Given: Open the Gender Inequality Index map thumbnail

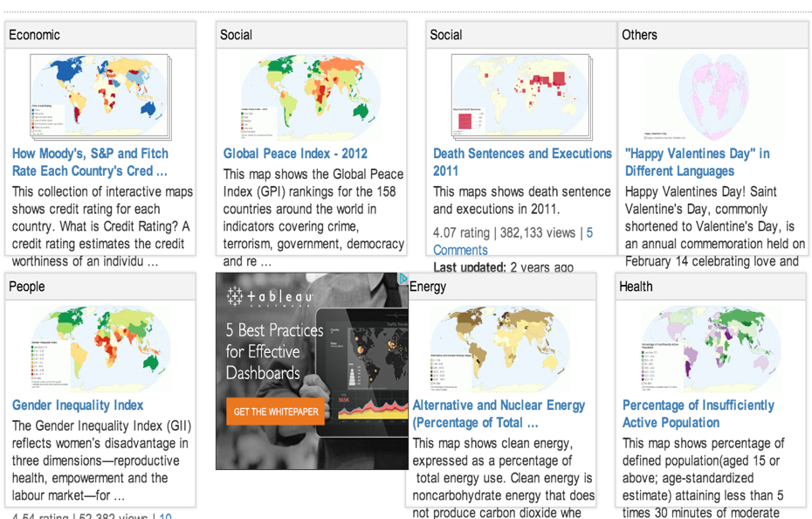Looking at the screenshot, I should [100, 348].
